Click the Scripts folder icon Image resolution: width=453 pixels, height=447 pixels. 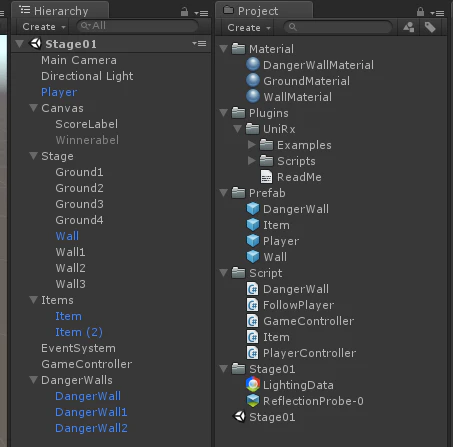[267, 161]
